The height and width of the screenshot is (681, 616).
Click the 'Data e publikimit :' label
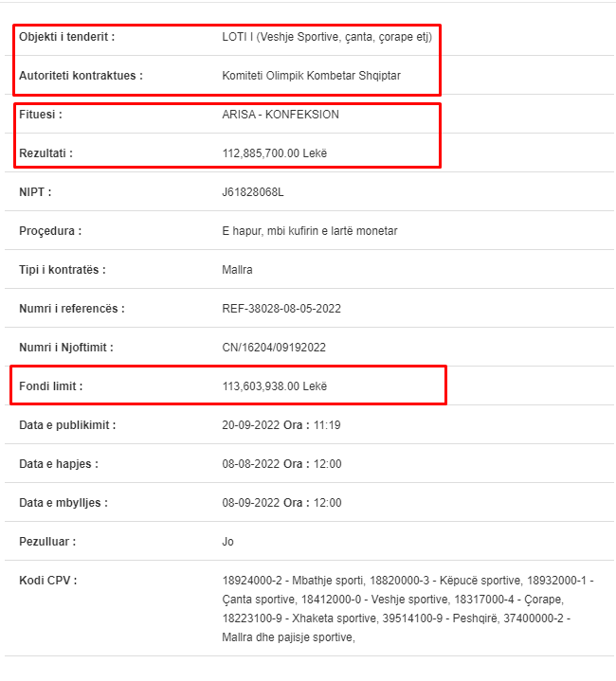click(x=67, y=425)
